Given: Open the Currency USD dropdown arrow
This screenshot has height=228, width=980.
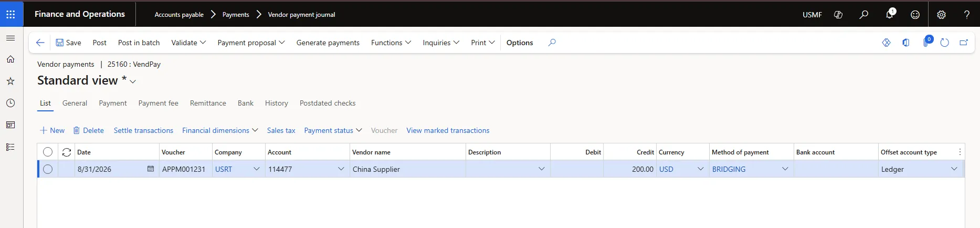Looking at the screenshot, I should pyautogui.click(x=700, y=169).
